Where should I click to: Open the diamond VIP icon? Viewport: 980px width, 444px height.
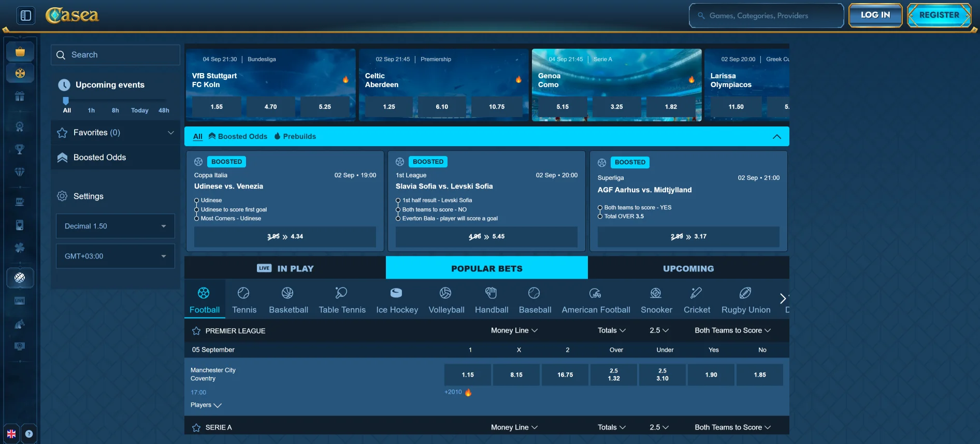[20, 172]
